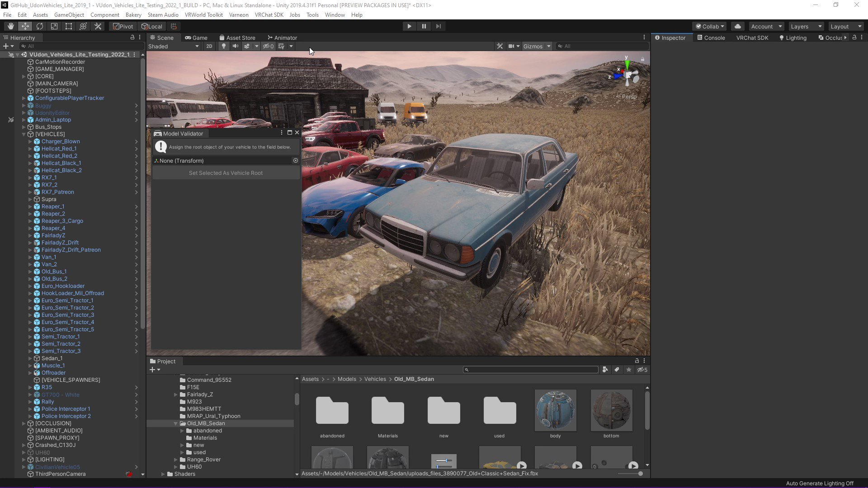868x488 pixels.
Task: Toggle scene lighting bulb icon
Action: pyautogui.click(x=223, y=46)
